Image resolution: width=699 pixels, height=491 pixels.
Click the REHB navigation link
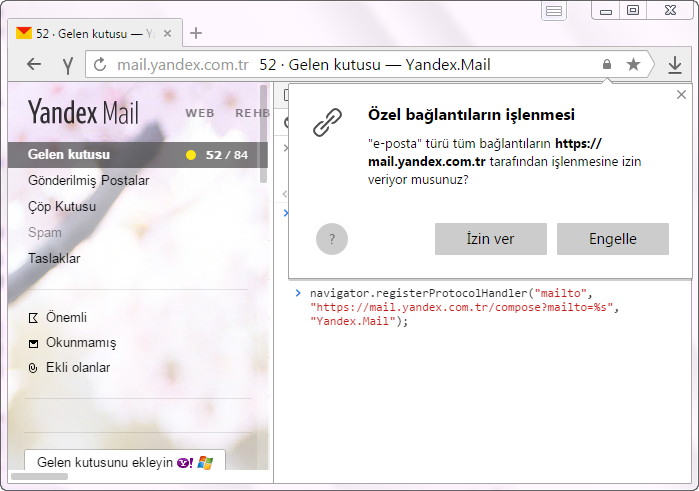(x=252, y=113)
